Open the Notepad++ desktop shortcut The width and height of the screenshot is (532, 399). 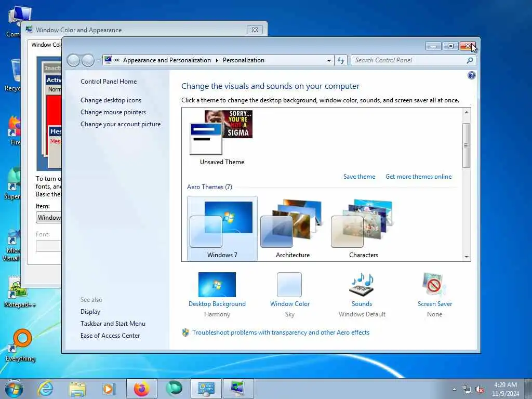pyautogui.click(x=20, y=292)
